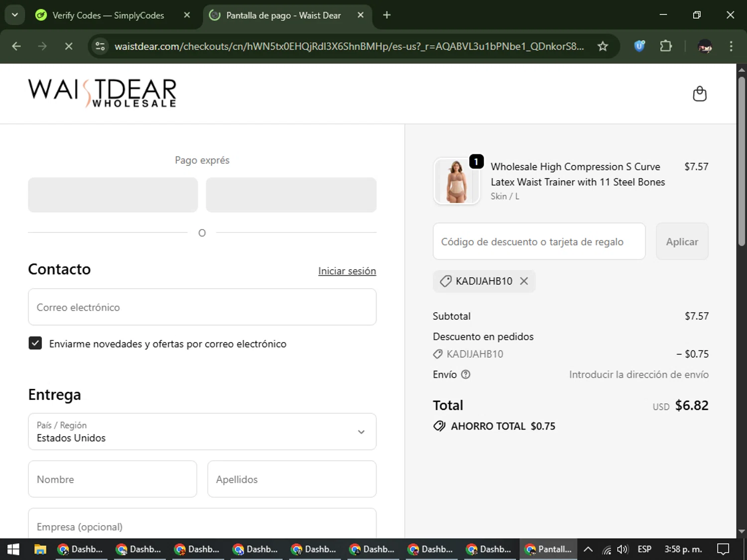The image size is (747, 560).
Task: Click the Waistdear Wholesale logo
Action: point(102,93)
